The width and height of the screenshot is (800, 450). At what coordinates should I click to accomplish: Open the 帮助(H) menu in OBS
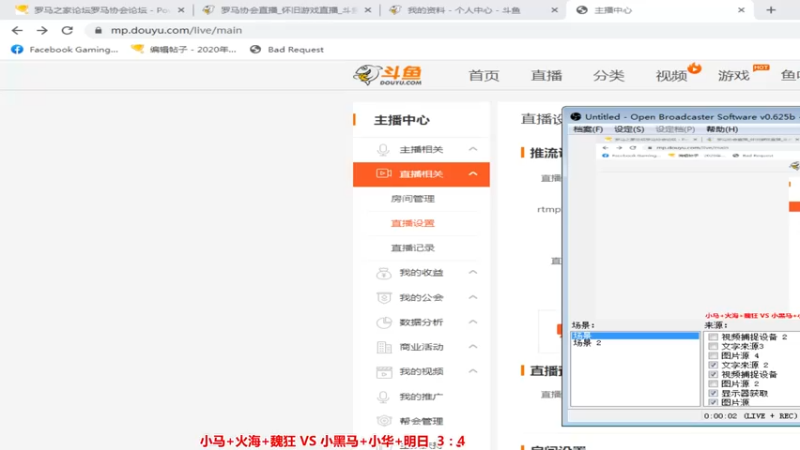point(722,129)
